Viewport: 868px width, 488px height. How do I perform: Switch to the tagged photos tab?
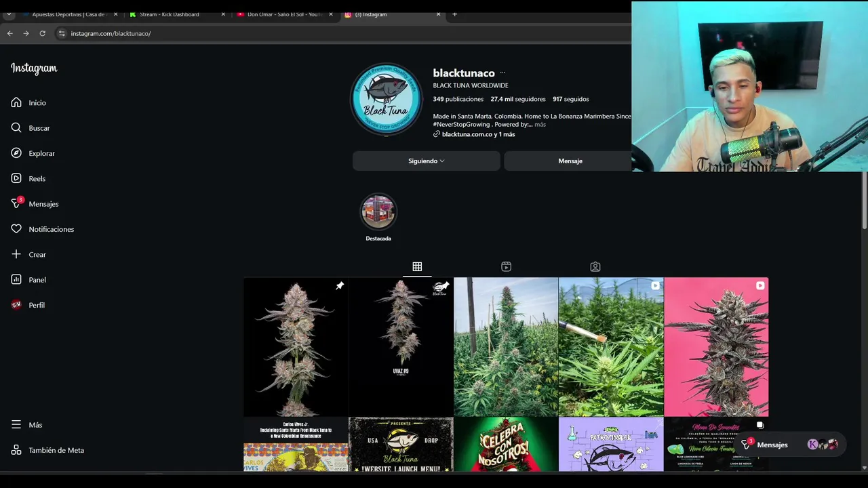click(x=595, y=267)
